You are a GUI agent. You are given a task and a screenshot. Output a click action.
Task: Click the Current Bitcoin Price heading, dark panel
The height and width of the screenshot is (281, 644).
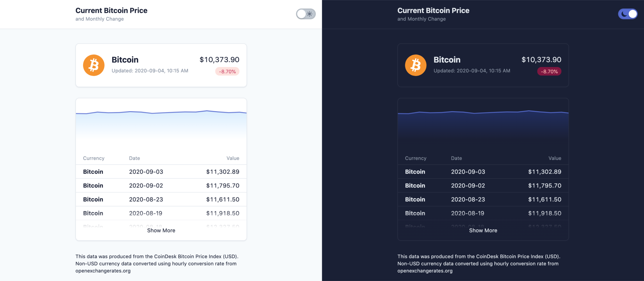coord(433,10)
